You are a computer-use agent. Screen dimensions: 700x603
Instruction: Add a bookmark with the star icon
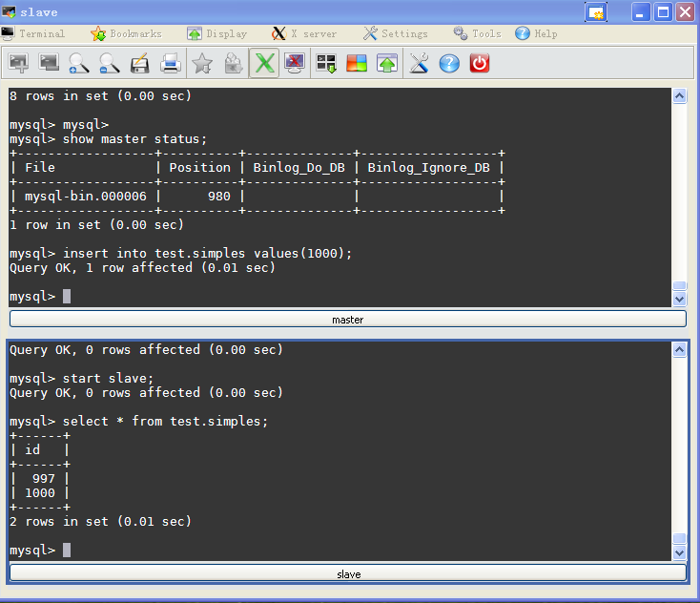202,63
